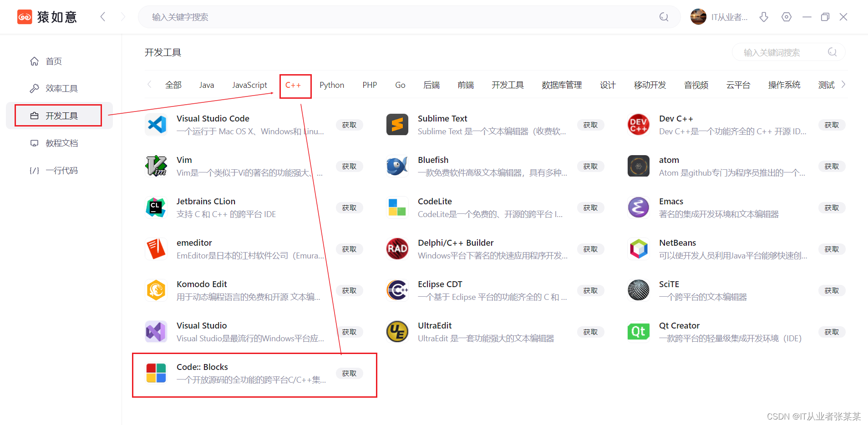Click 获取 for Qt Creator

[x=832, y=332]
